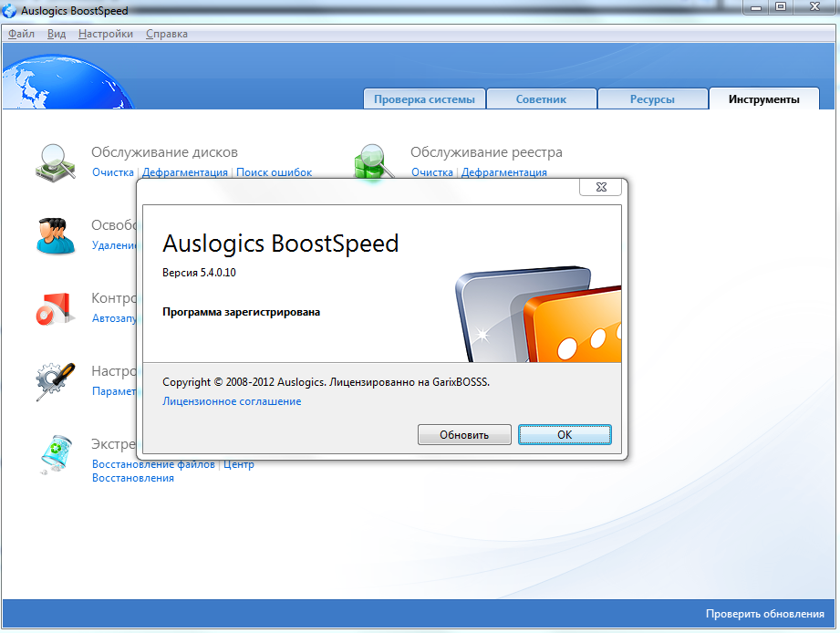Open the Справка menu
The height and width of the screenshot is (633, 840).
point(167,34)
